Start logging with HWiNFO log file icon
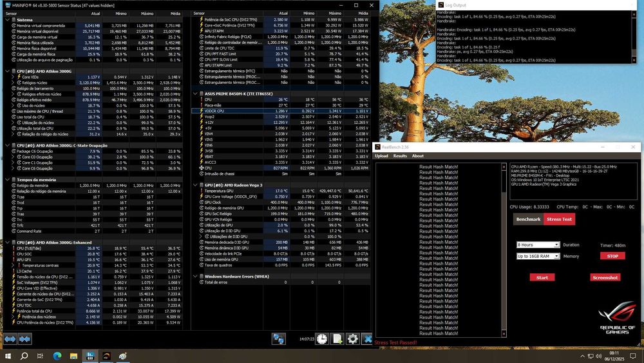The height and width of the screenshot is (363, 644). click(x=337, y=338)
